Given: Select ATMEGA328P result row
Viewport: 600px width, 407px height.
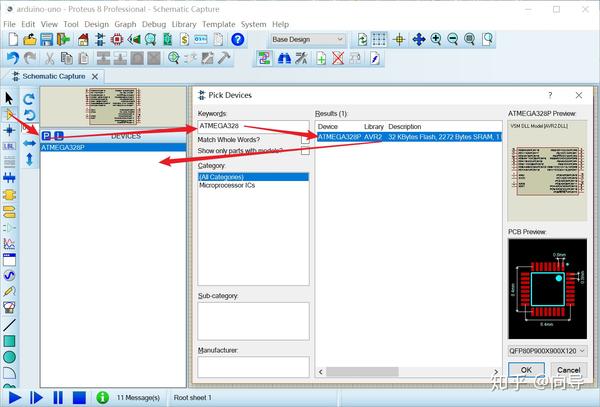Looking at the screenshot, I should [409, 137].
